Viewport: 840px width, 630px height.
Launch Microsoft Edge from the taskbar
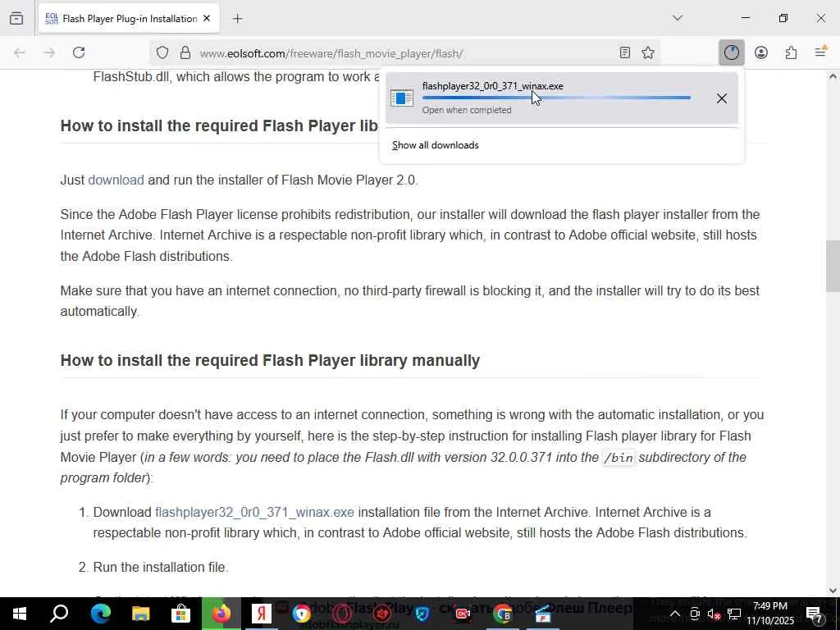pos(100,614)
